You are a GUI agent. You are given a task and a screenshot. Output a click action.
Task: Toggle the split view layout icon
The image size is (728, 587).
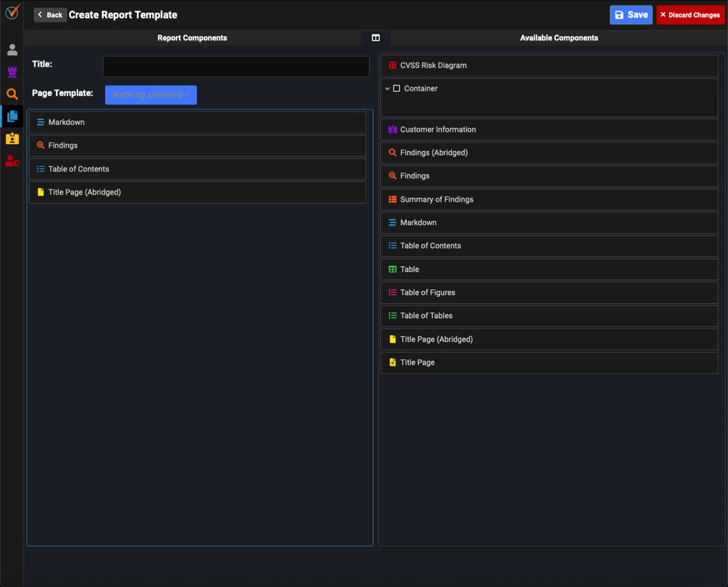(x=376, y=38)
